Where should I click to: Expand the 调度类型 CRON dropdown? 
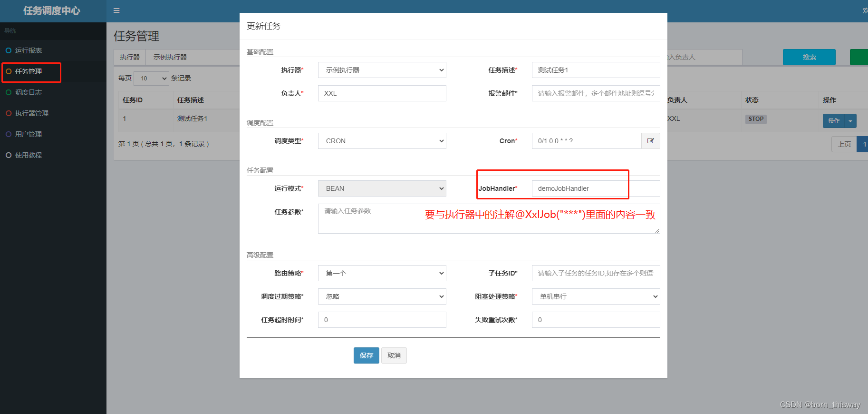click(382, 141)
